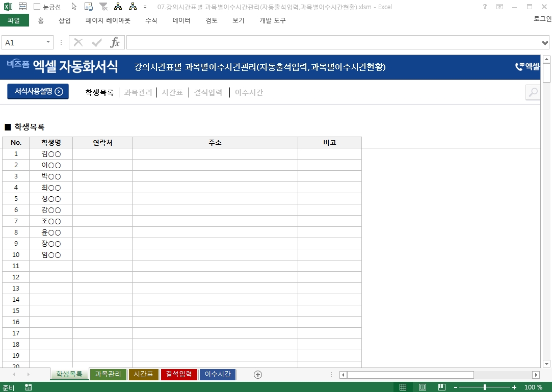Click the clear filter funnel icon
This screenshot has width=552, height=392.
[x=103, y=7]
